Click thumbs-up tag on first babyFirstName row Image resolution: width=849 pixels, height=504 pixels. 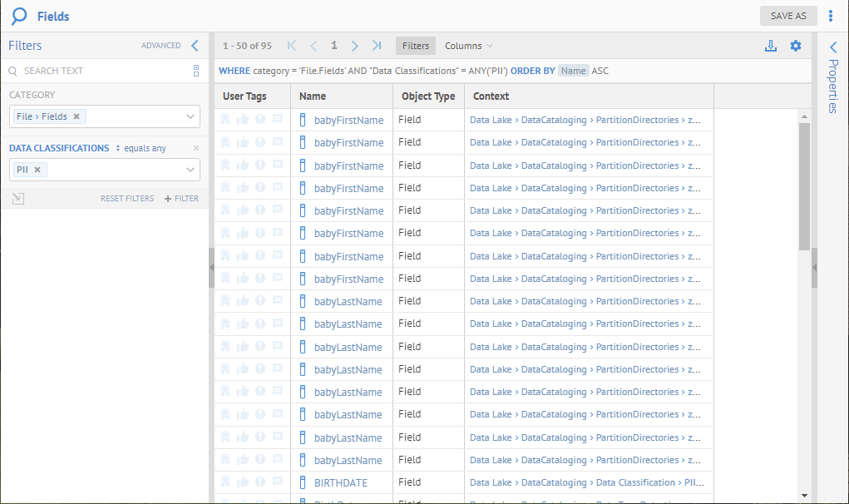pos(243,120)
